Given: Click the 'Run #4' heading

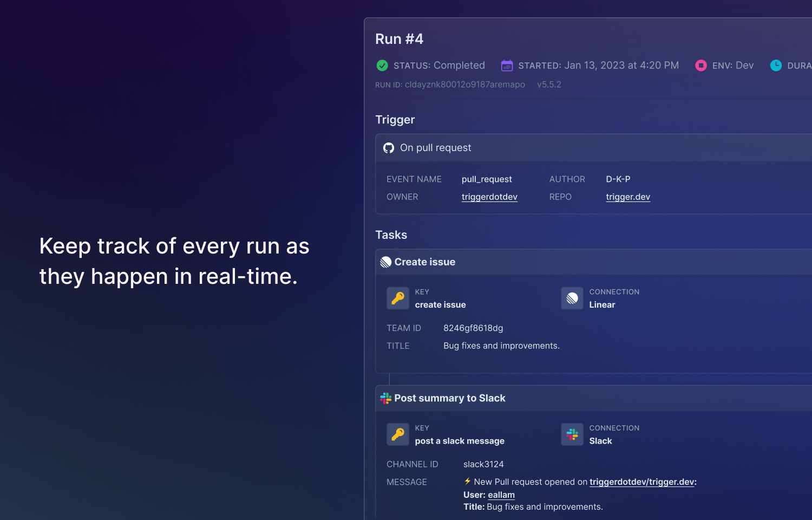Looking at the screenshot, I should pyautogui.click(x=400, y=39).
